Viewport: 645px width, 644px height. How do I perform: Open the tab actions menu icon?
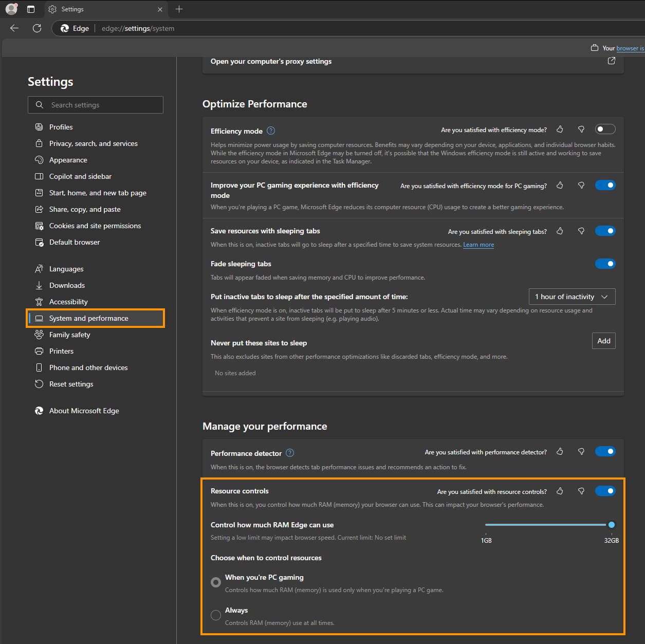pos(31,9)
